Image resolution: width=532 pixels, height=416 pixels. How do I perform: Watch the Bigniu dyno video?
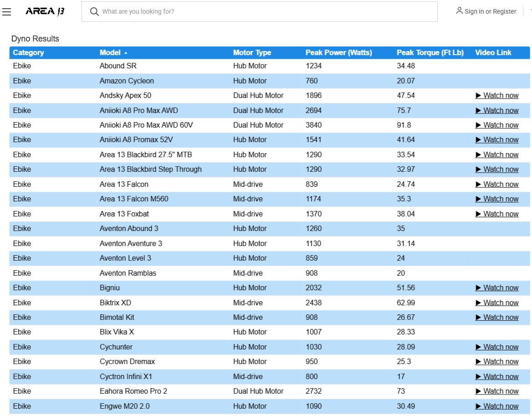[497, 288]
